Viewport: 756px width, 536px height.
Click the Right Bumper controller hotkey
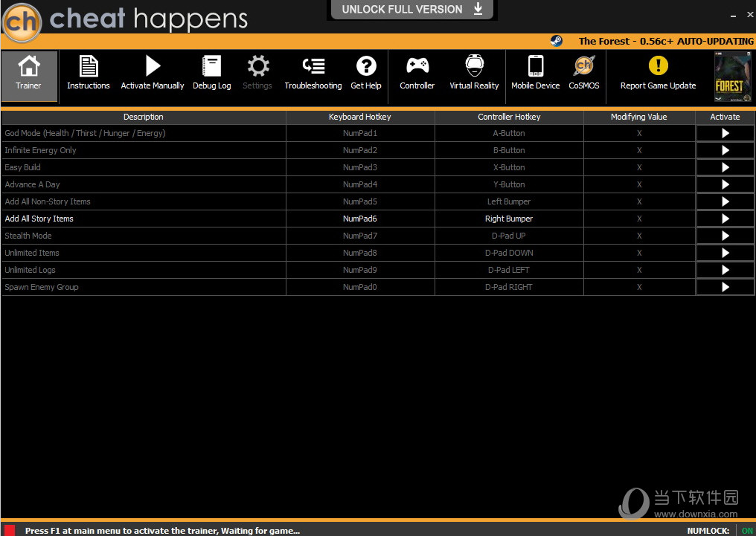tap(509, 219)
